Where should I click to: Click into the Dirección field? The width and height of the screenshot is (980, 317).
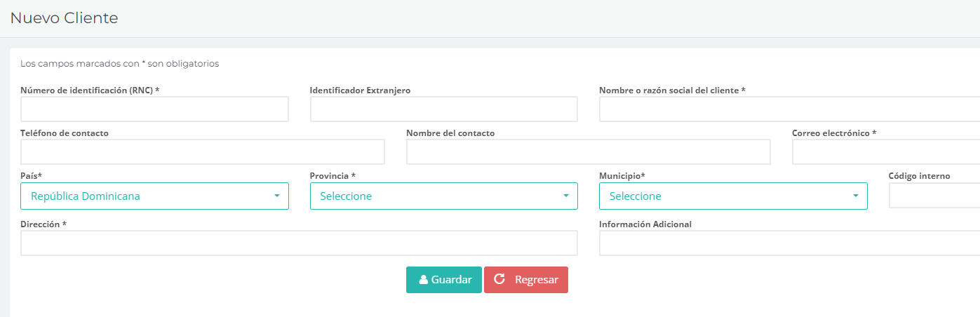click(299, 243)
